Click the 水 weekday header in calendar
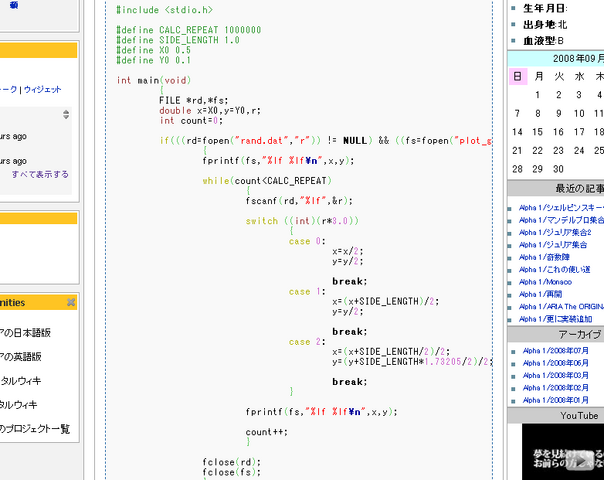The height and width of the screenshot is (480, 604). tap(579, 76)
